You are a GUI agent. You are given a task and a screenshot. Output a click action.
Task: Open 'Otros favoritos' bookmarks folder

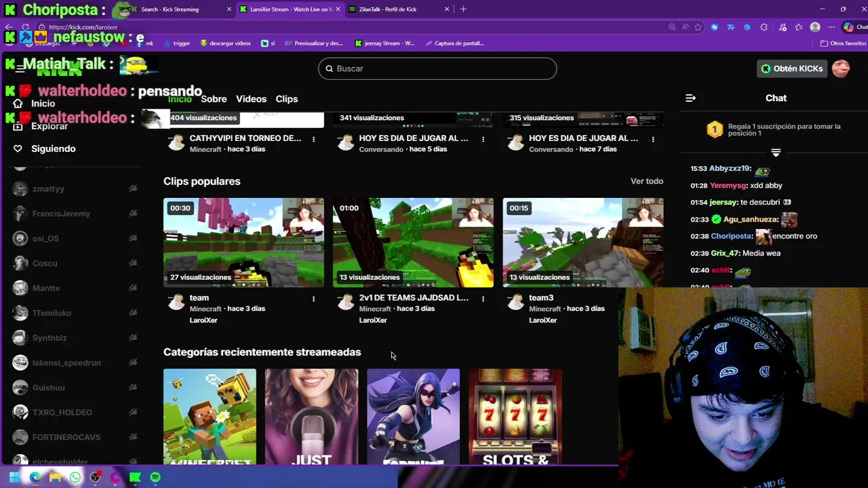coord(843,43)
